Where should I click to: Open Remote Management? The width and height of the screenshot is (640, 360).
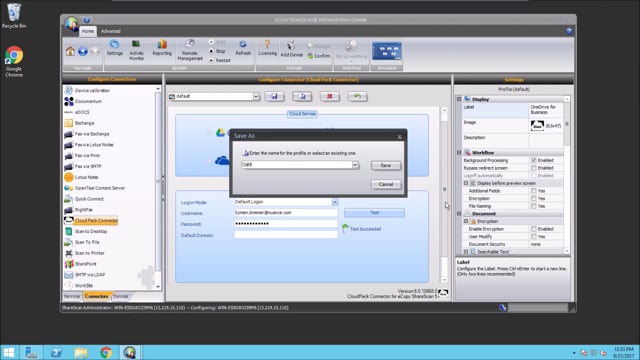click(189, 50)
